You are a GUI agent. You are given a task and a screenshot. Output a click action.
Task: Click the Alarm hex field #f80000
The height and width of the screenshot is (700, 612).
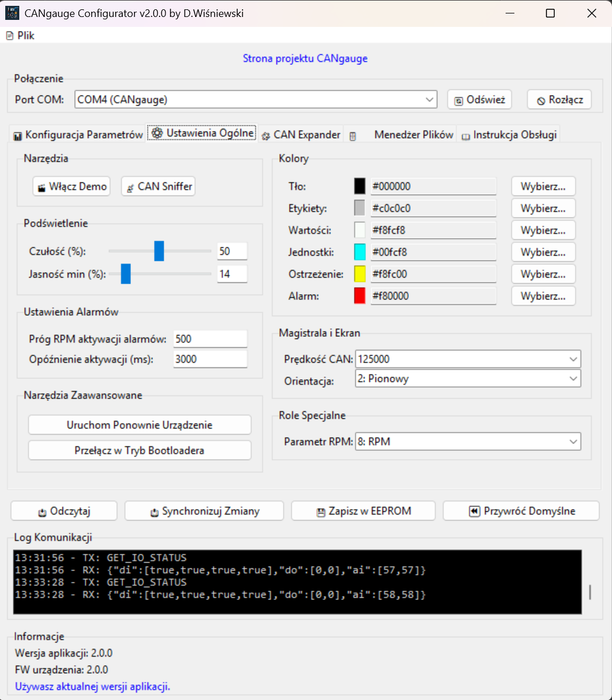tap(434, 295)
